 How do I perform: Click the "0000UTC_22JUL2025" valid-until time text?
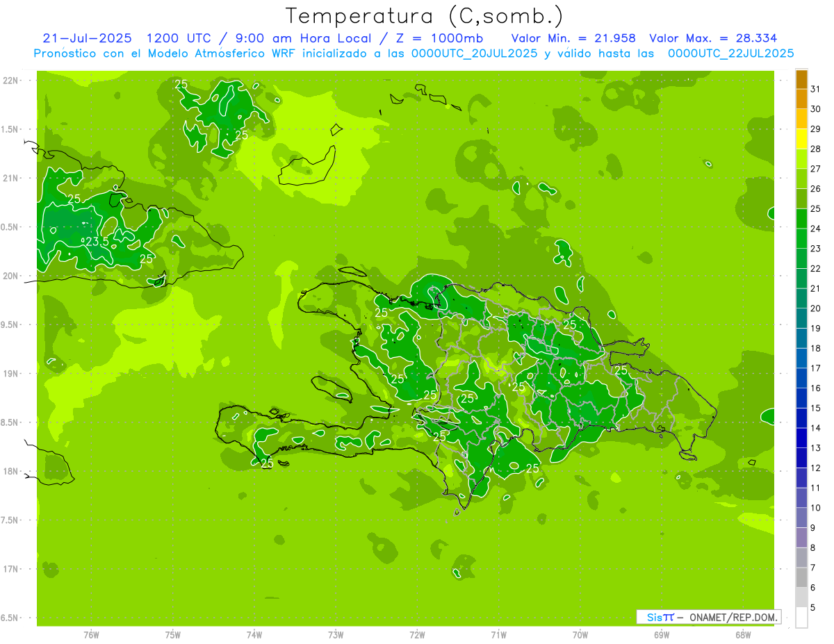click(x=731, y=53)
